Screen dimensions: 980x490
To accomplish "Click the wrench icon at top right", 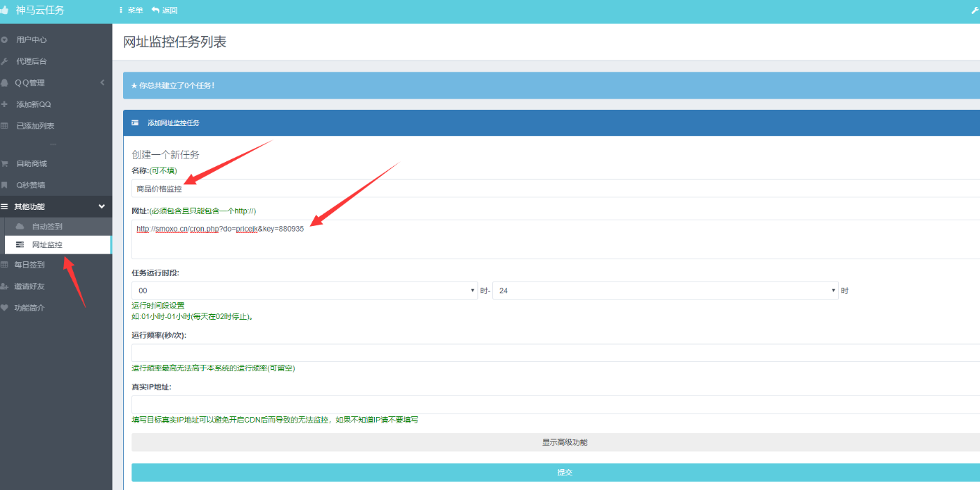I will point(974,10).
